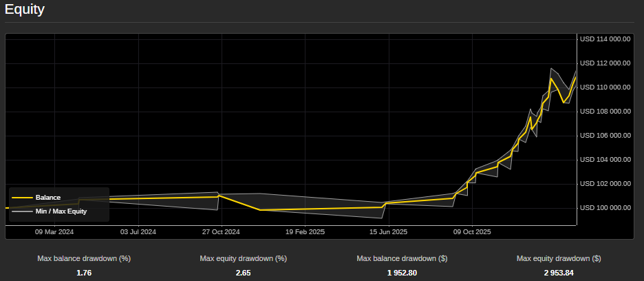
Task: Select the 09 Mar 2024 date label
Action: [54, 232]
